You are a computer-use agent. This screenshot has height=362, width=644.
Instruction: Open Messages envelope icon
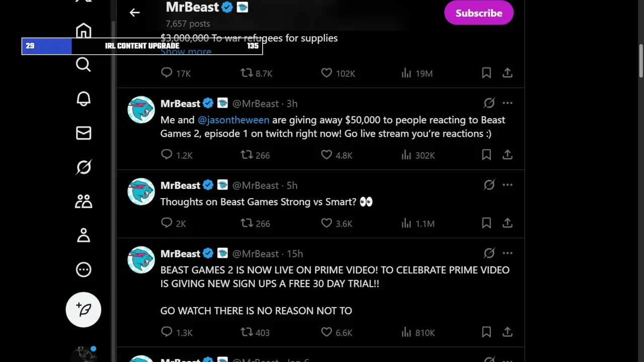[x=84, y=133]
